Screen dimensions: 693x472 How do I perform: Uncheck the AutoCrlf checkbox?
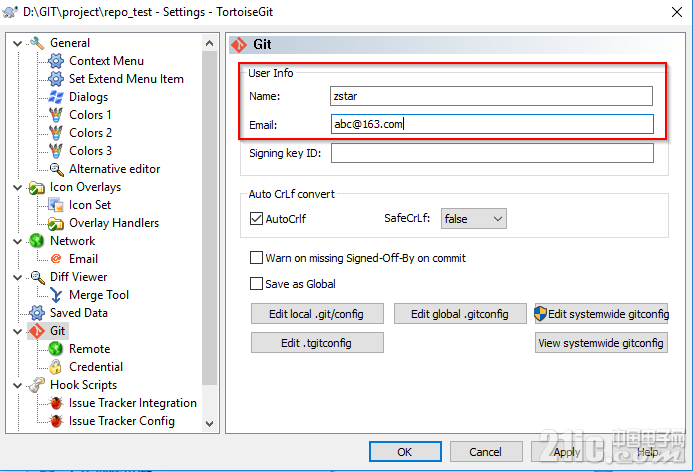tap(256, 219)
